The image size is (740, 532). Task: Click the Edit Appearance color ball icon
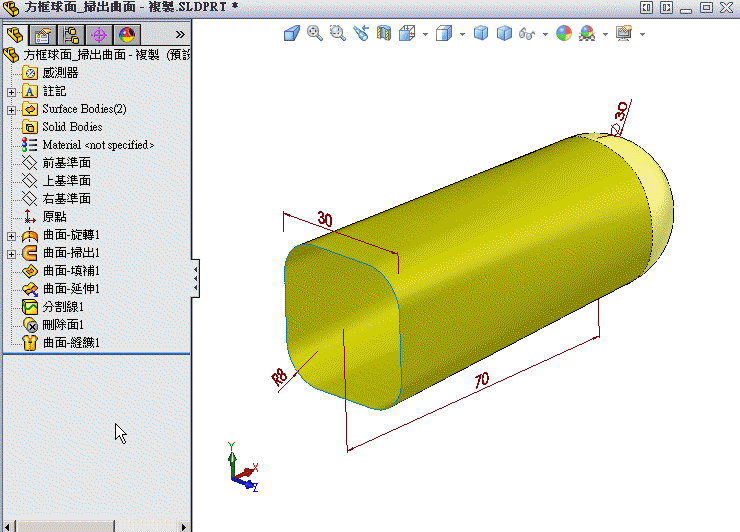564,33
